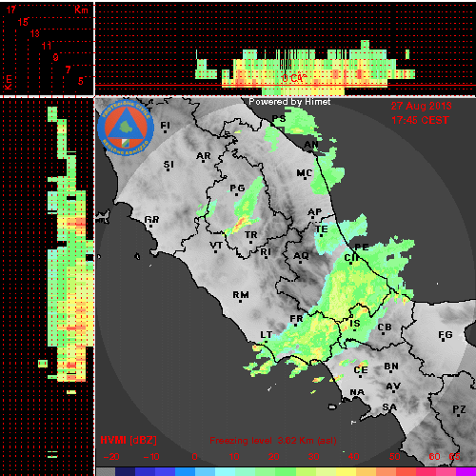This screenshot has height=476, width=476.
Task: Click the TE city label
Action: click(x=322, y=229)
